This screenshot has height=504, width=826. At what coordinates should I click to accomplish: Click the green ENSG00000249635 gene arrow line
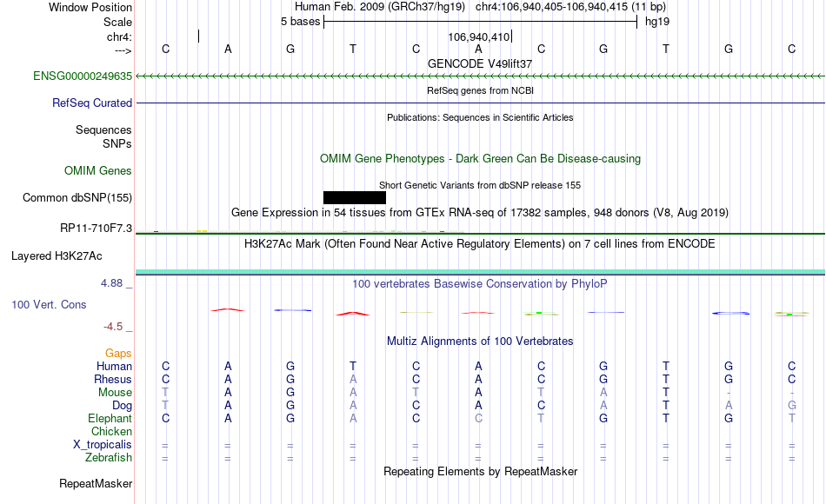tap(480, 76)
